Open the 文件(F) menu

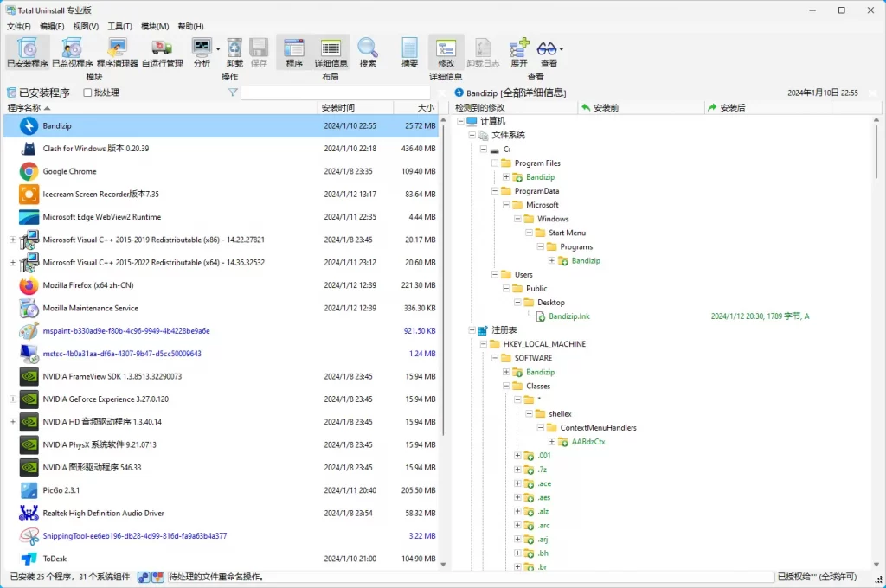pyautogui.click(x=19, y=27)
